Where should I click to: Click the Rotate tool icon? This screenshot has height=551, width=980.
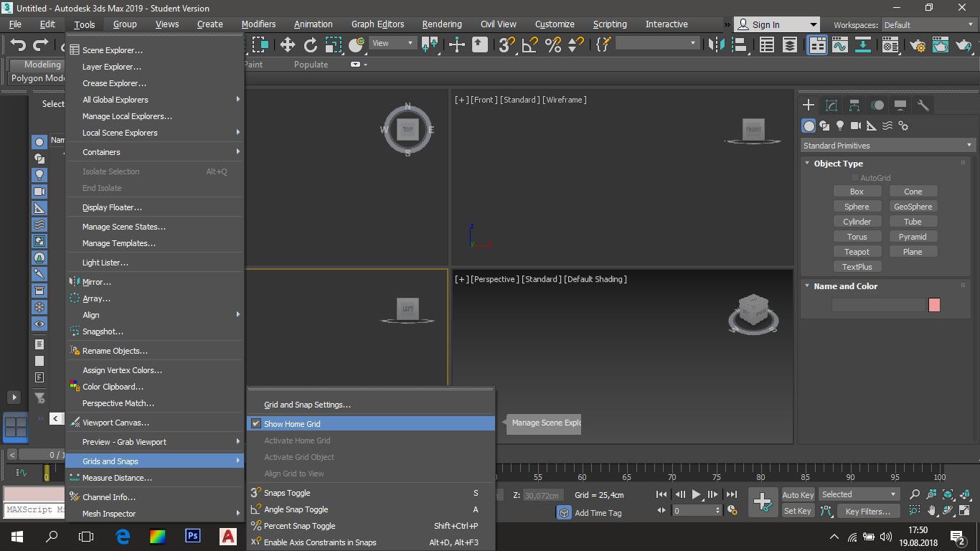coord(311,45)
